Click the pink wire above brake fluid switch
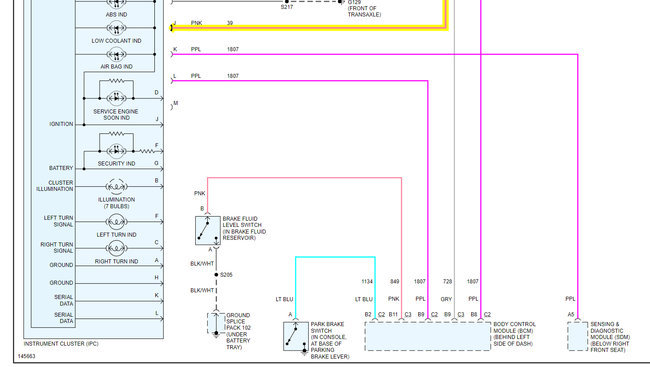 [304, 178]
